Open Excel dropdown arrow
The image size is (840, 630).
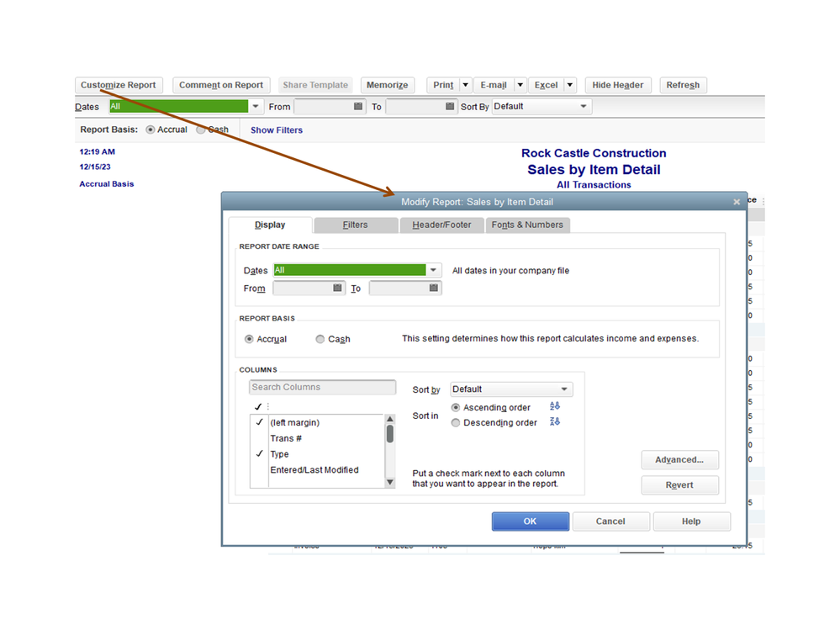tap(570, 85)
